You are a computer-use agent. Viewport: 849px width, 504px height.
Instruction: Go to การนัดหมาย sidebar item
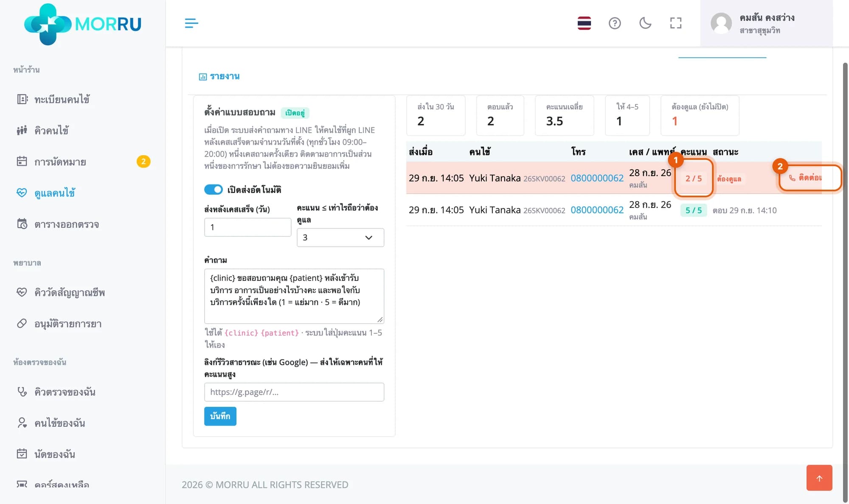pyautogui.click(x=60, y=162)
